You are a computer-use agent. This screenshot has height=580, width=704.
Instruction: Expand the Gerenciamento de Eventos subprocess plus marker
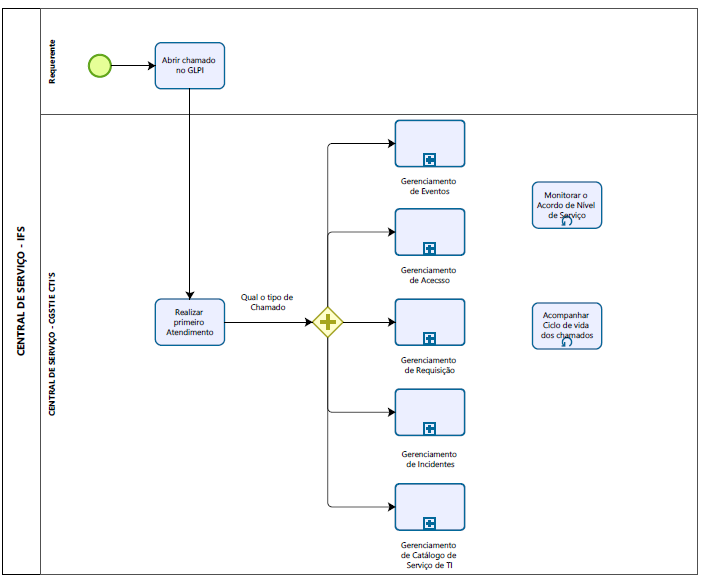coord(429,159)
